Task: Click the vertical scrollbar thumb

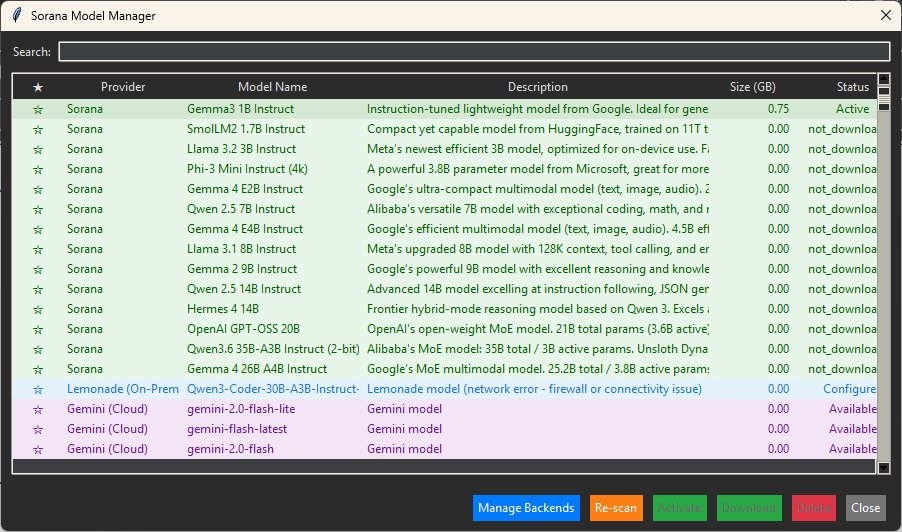Action: (x=884, y=98)
